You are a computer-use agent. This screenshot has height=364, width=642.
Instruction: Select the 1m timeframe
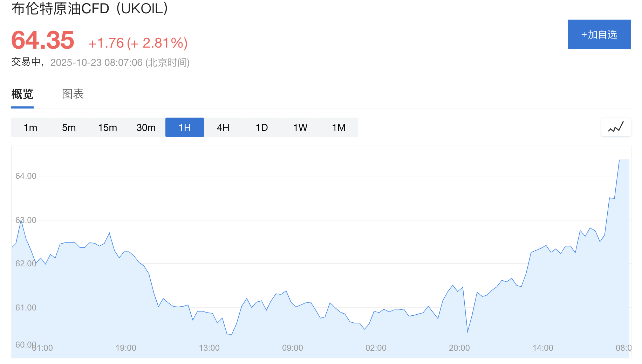point(30,127)
